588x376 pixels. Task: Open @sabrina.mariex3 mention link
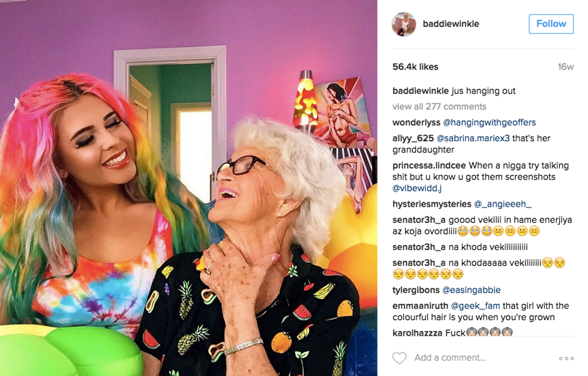[473, 138]
